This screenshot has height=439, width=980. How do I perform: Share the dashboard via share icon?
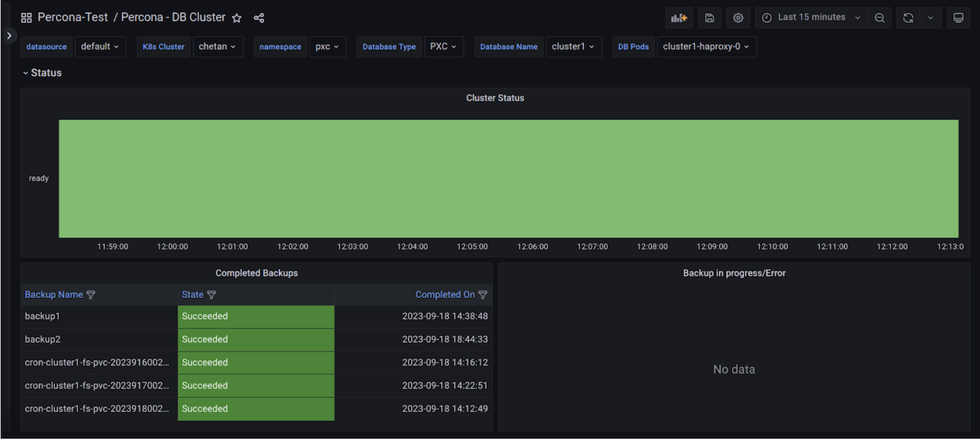click(259, 18)
